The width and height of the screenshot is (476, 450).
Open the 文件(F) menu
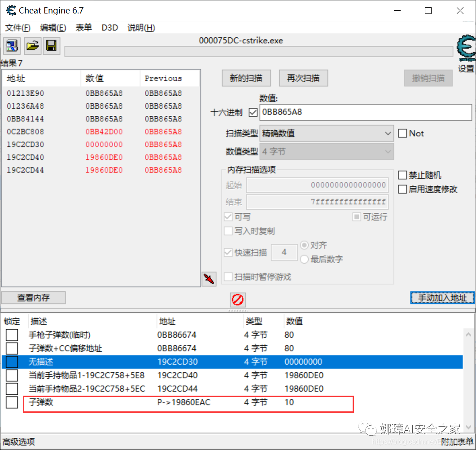[x=18, y=28]
